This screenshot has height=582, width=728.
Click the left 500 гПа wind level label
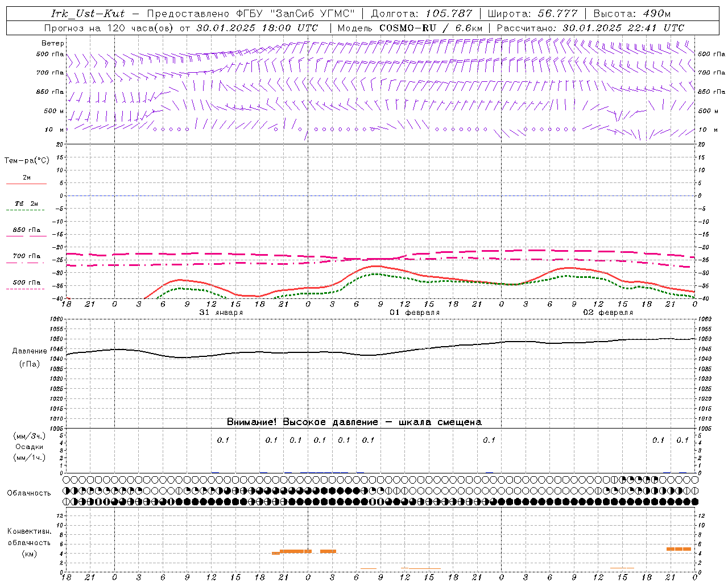pos(50,54)
